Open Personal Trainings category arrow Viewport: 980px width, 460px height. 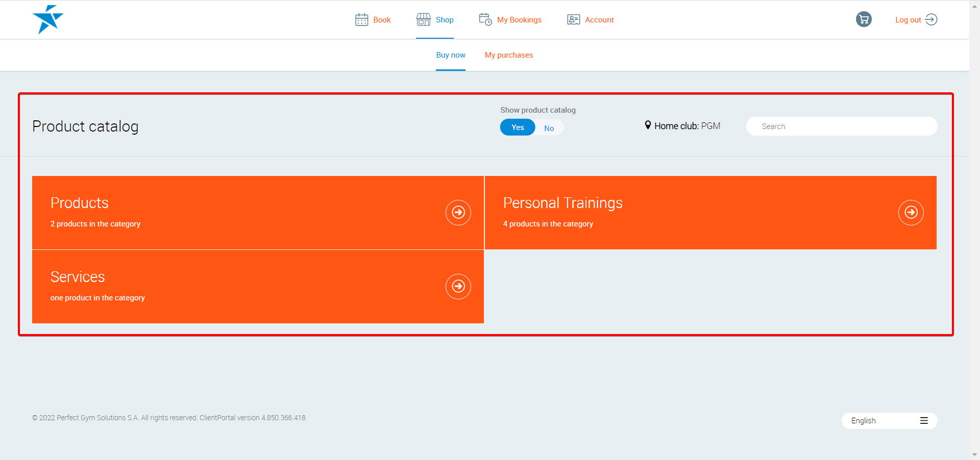click(911, 213)
